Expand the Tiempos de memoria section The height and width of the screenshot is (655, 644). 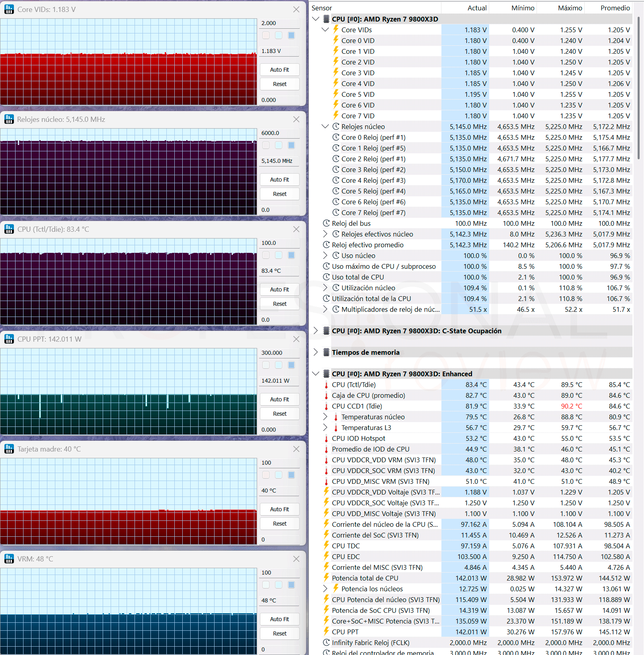316,352
